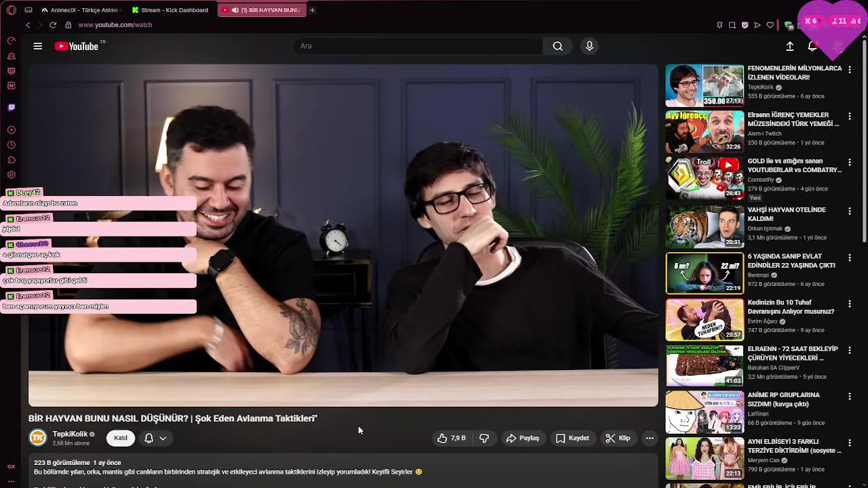Click the YouTube search field Ara
868x488 pixels.
(418, 46)
